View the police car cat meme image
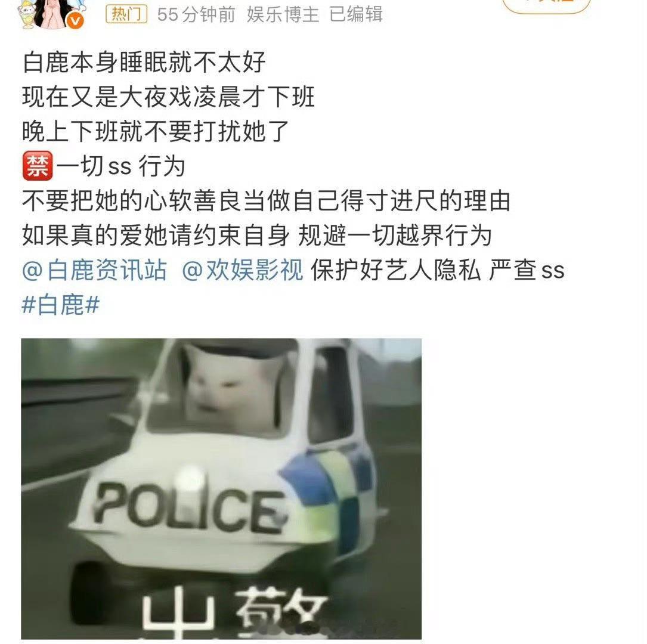 pos(221,489)
